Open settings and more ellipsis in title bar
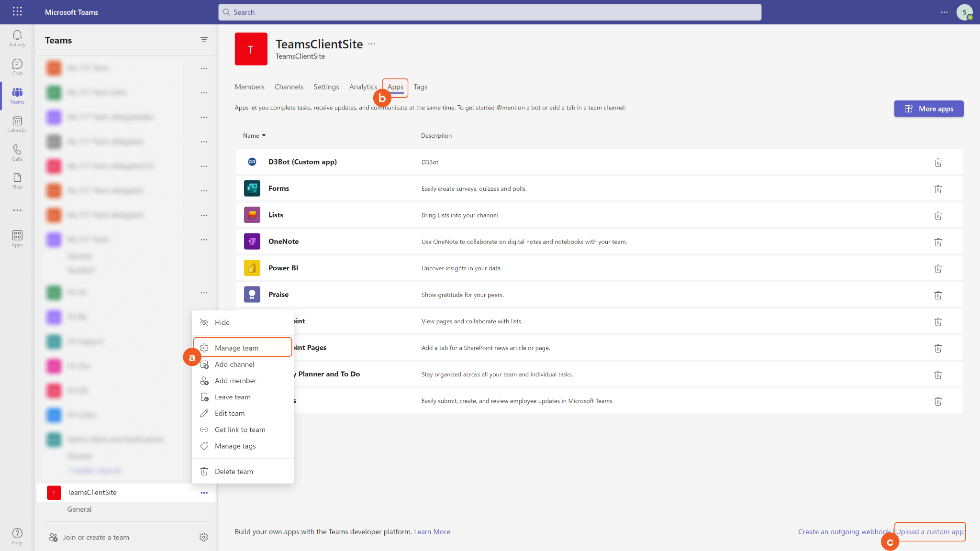 [x=944, y=12]
